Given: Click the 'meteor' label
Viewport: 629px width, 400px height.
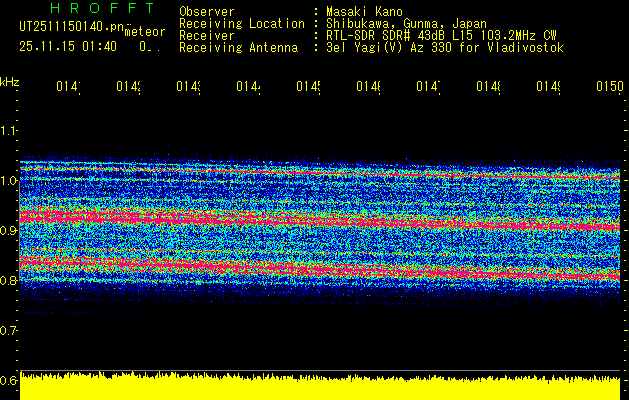Looking at the screenshot, I should coord(144,33).
